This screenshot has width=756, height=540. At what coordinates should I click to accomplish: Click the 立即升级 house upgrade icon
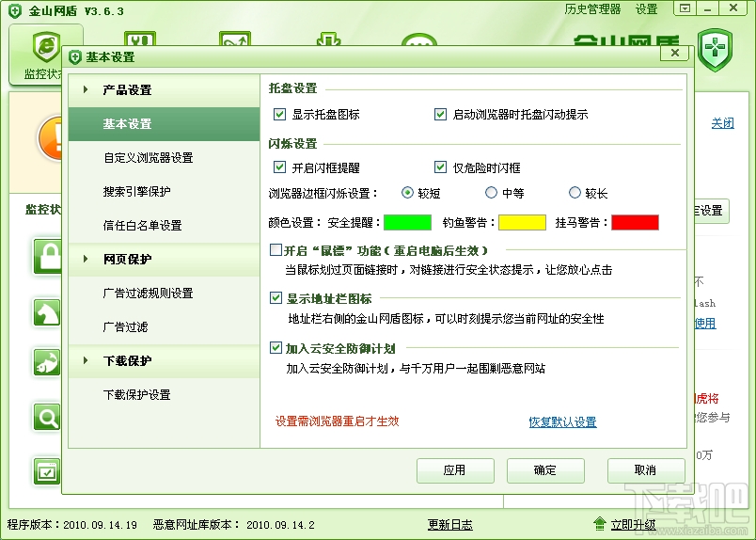(599, 524)
